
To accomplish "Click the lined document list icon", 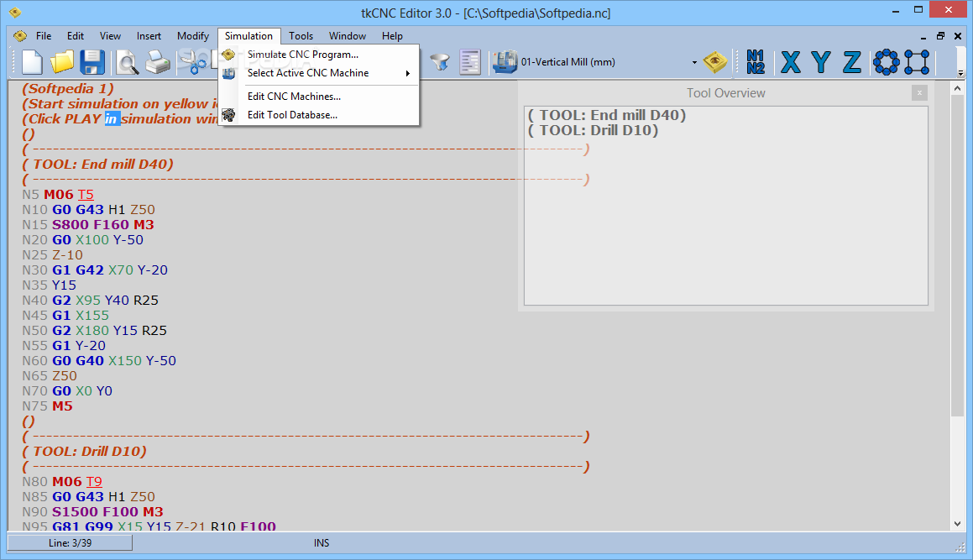I will tap(470, 62).
